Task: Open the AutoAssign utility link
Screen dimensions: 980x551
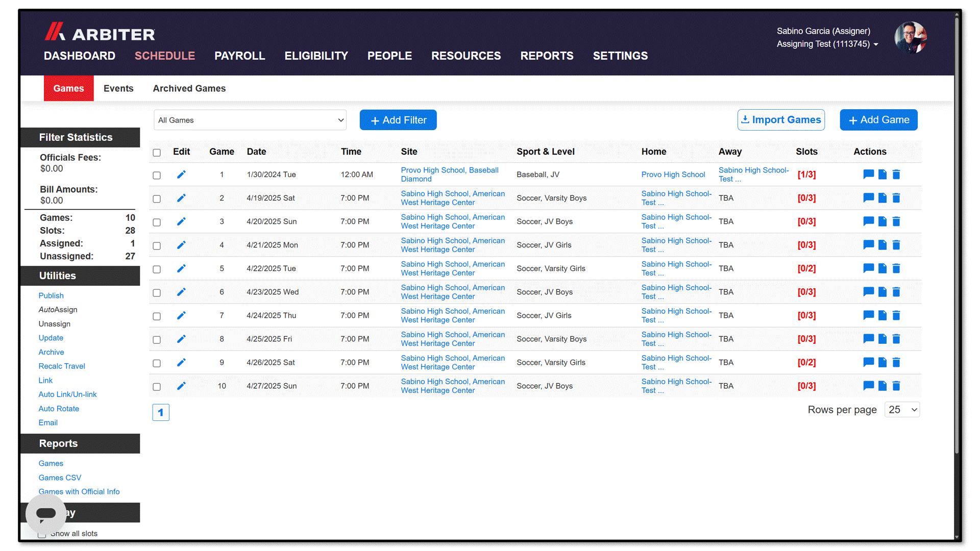Action: [x=58, y=310]
